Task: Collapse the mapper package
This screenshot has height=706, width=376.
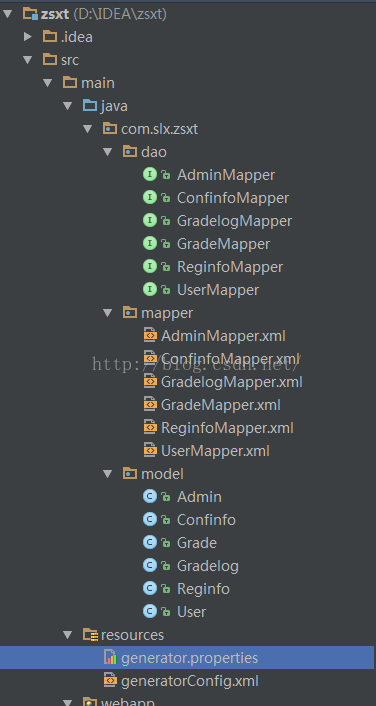Action: coord(107,312)
